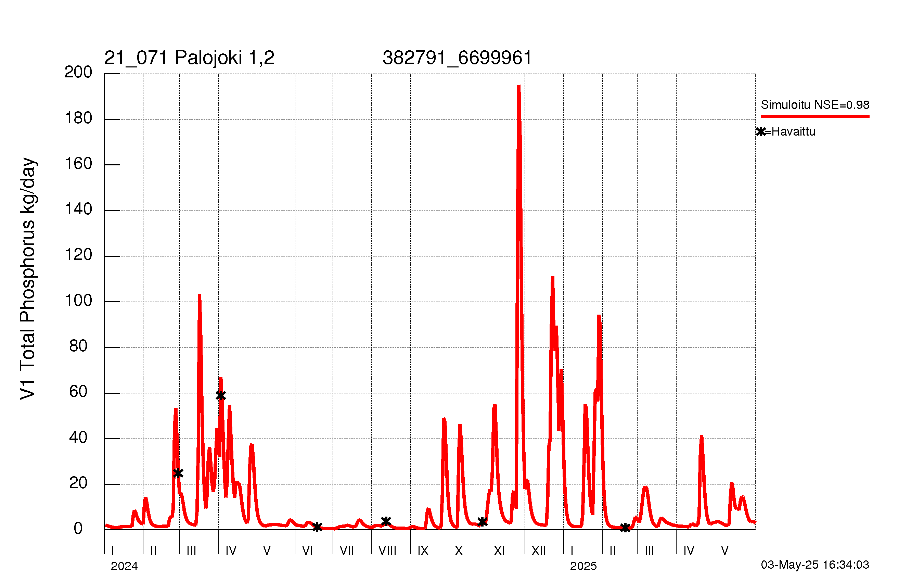This screenshot has width=924, height=582.
Task: Click the month label VIII on the x-axis
Action: coord(387,551)
